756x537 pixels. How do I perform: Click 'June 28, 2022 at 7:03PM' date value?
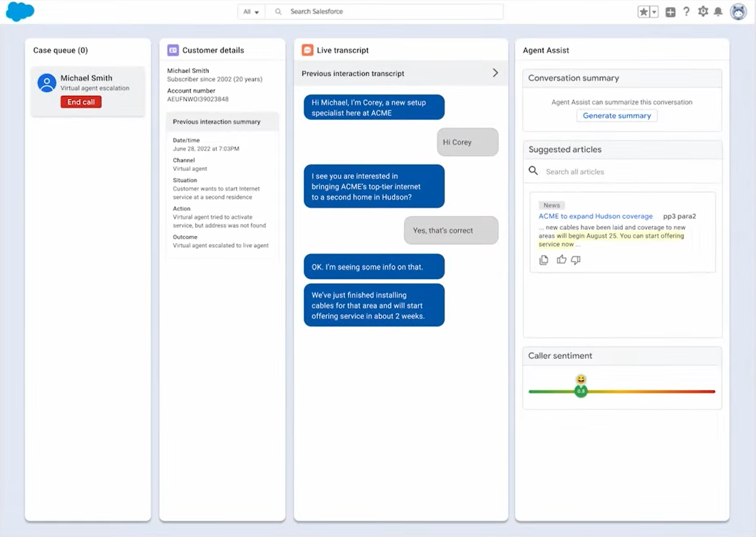click(206, 149)
